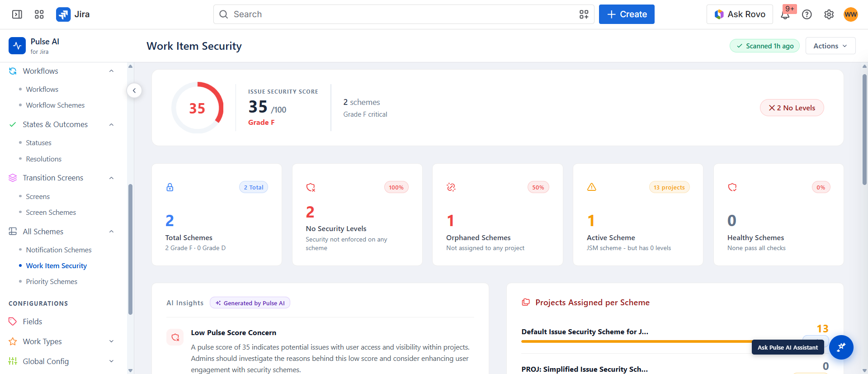Viewport: 868px width, 374px height.
Task: Click the Scanned 1h ago status badge
Action: [x=765, y=46]
